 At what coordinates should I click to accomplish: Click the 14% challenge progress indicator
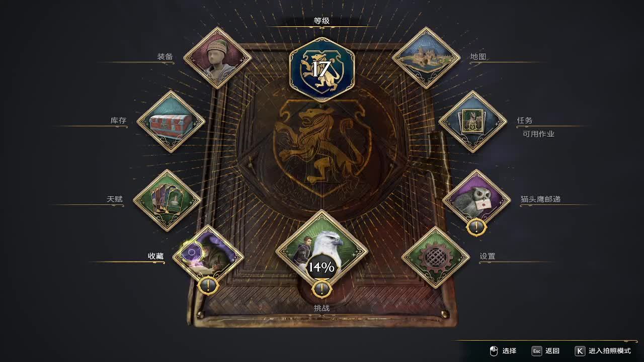(x=321, y=267)
